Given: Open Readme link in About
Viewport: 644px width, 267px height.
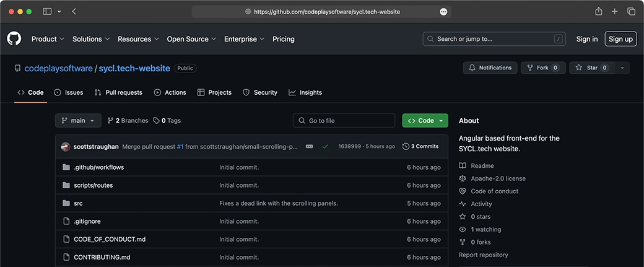Looking at the screenshot, I should pos(476,166).
